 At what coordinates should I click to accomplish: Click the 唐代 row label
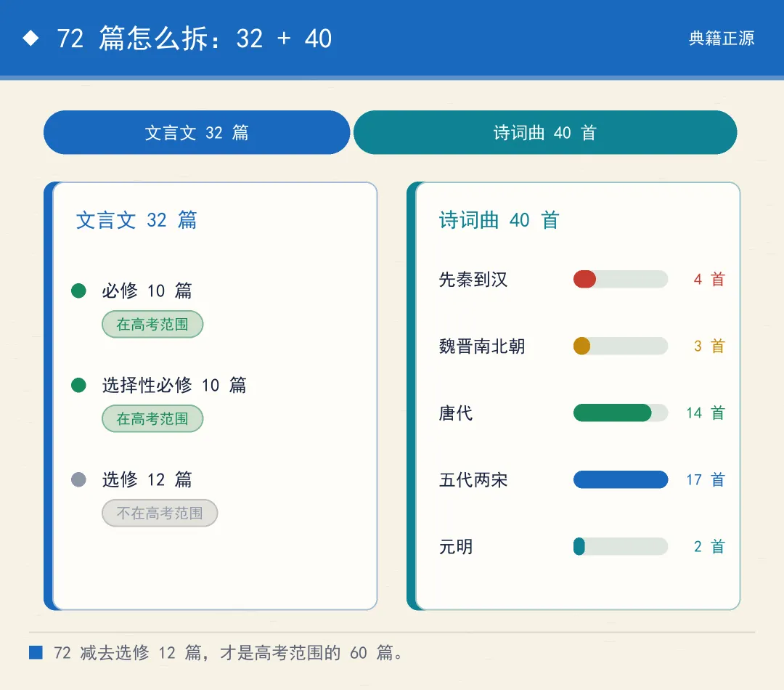pos(455,413)
